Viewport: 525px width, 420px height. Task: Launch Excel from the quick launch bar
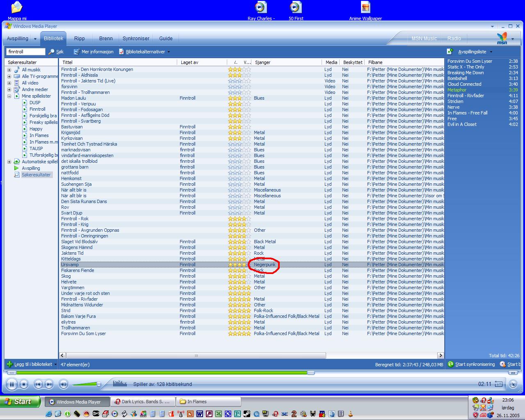218,414
